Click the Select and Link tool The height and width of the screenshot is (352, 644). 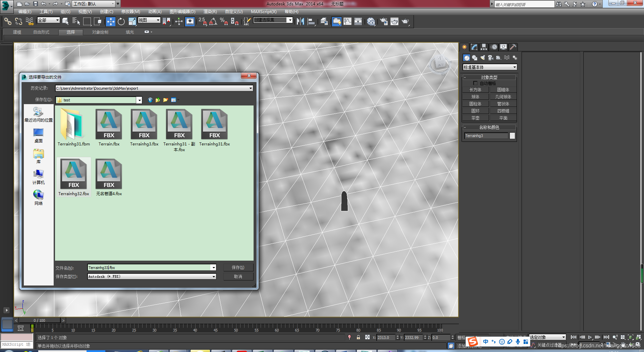pos(7,21)
